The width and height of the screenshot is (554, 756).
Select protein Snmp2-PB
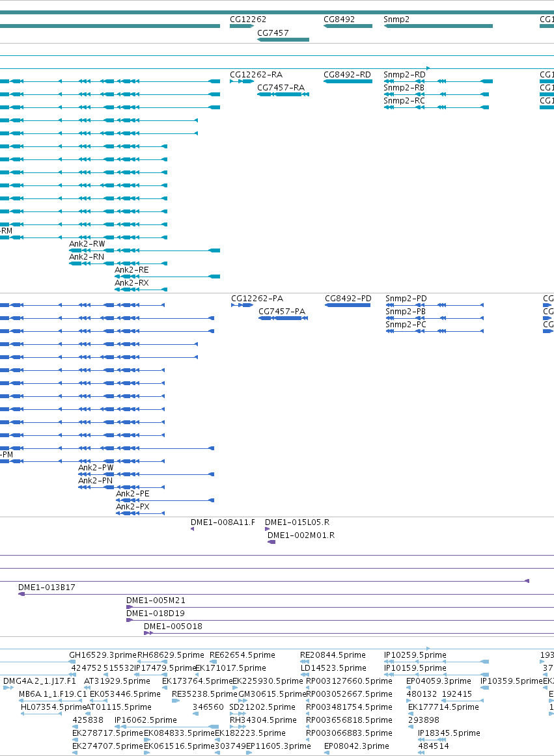[406, 312]
